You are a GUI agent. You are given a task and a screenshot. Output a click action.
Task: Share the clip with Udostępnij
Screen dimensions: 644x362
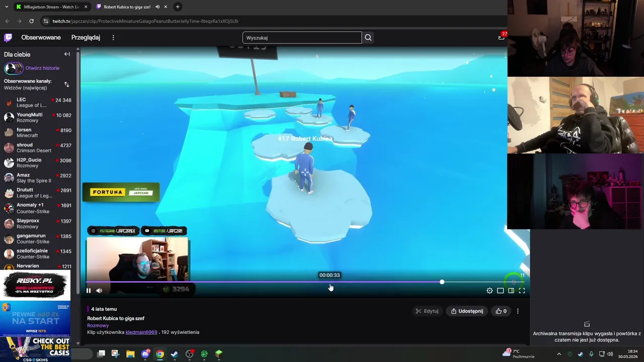point(467,311)
